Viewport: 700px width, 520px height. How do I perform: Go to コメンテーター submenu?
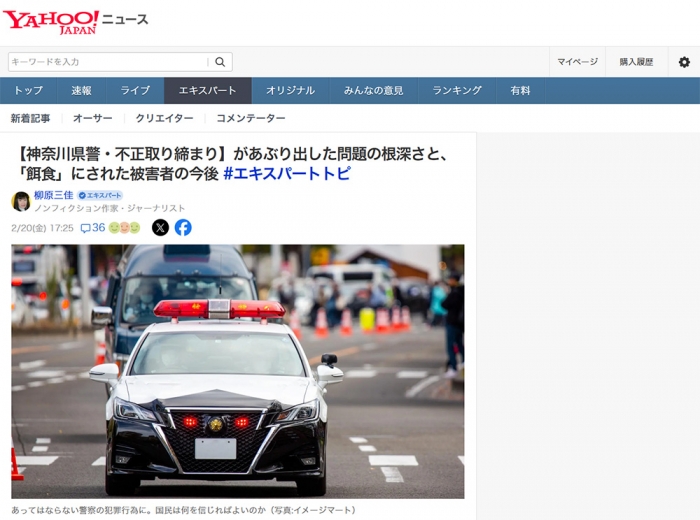coord(250,118)
